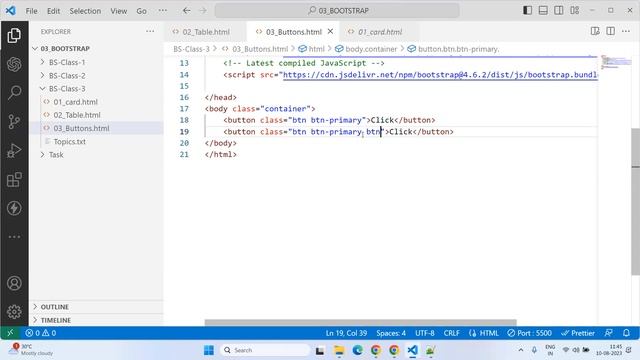The width and height of the screenshot is (640, 360).
Task: Open 01_card.html in the explorer tree
Action: (96, 102)
